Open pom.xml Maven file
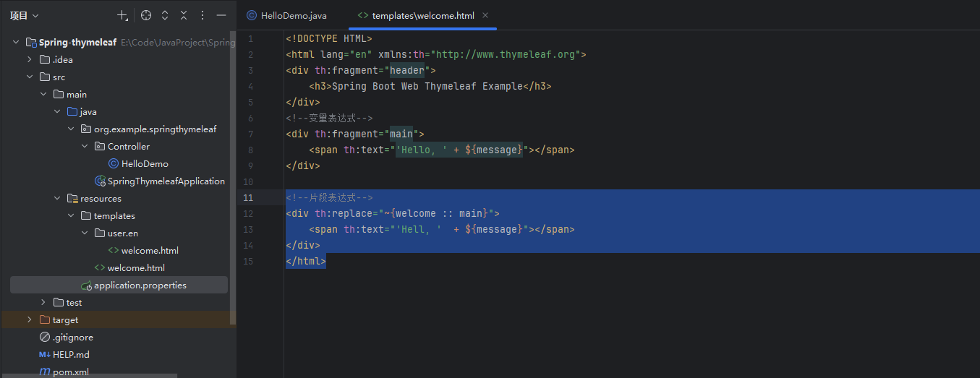 point(70,372)
